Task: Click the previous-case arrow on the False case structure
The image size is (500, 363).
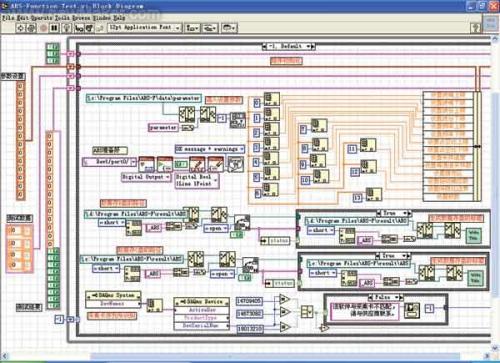Action: coord(371,297)
